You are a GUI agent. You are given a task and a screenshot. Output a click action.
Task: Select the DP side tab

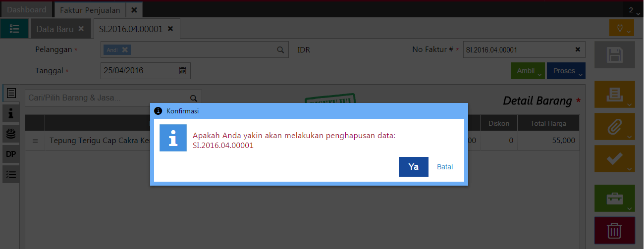coord(11,154)
